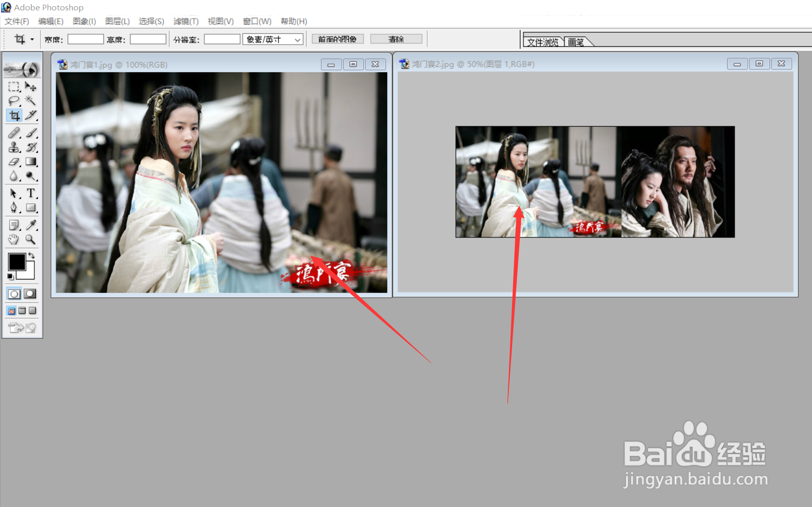Screen dimensions: 812x507
Task: Click the 分辨率 input field
Action: pyautogui.click(x=222, y=39)
